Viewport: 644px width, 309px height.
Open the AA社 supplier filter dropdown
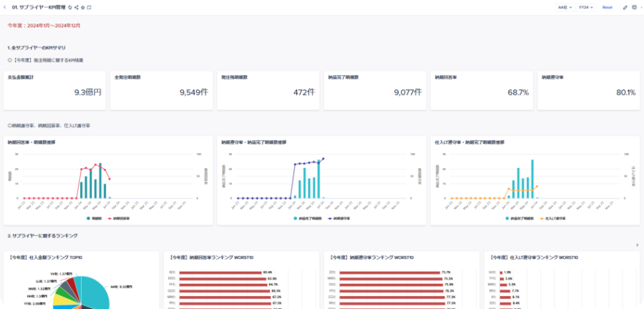coord(565,7)
